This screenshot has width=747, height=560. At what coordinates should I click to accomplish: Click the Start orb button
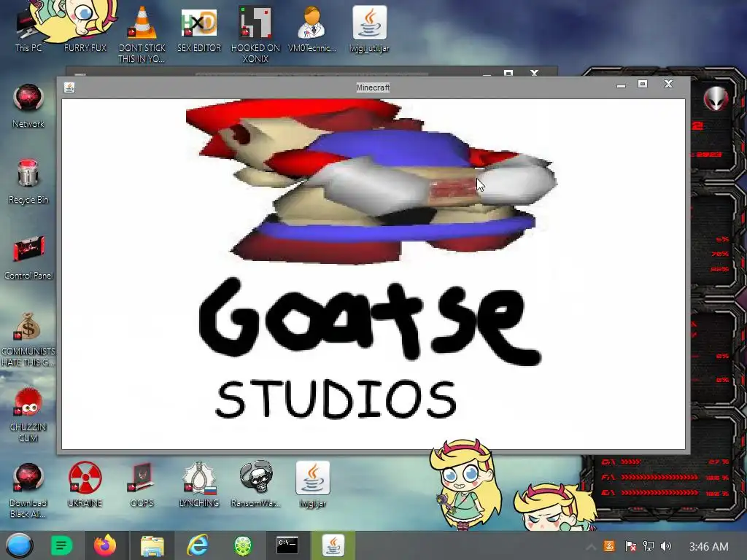[x=20, y=545]
